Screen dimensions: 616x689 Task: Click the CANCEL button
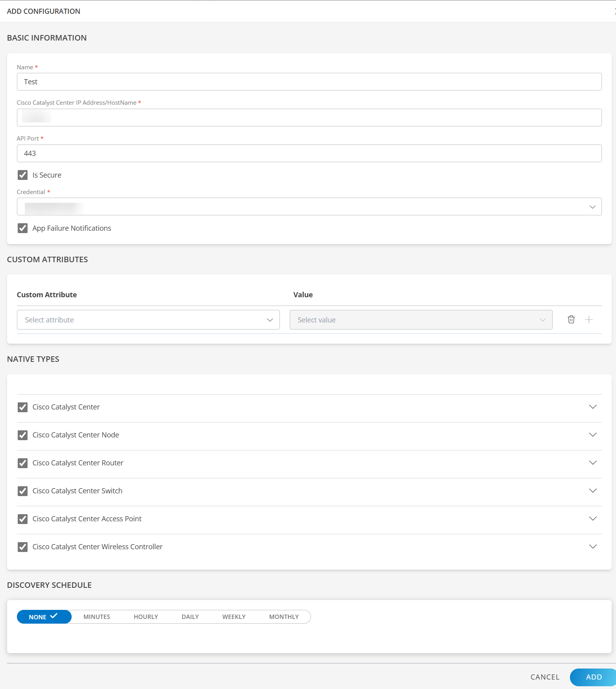coord(545,677)
